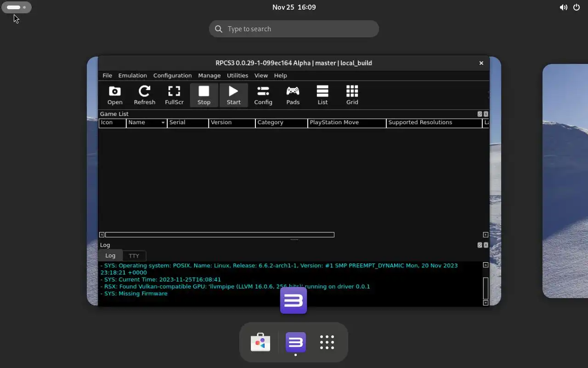Screen dimensions: 588x368
Task: Show Applications grid in dock
Action: point(327,342)
